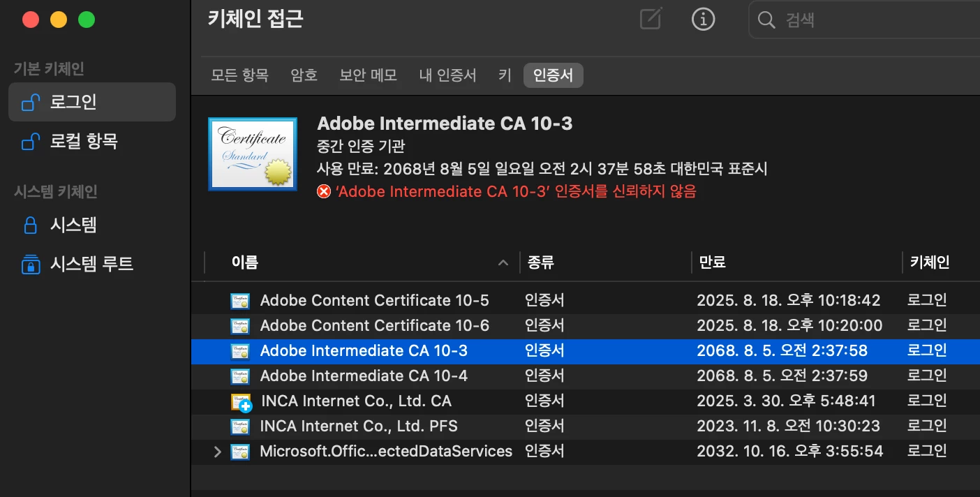Click 키체인 접근 window title
This screenshot has height=497, width=980.
click(255, 19)
